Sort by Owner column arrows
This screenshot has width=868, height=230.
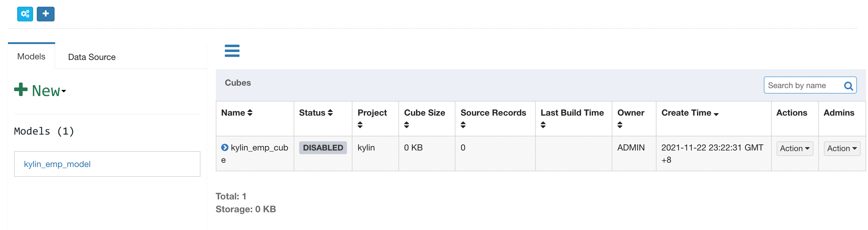coord(620,125)
